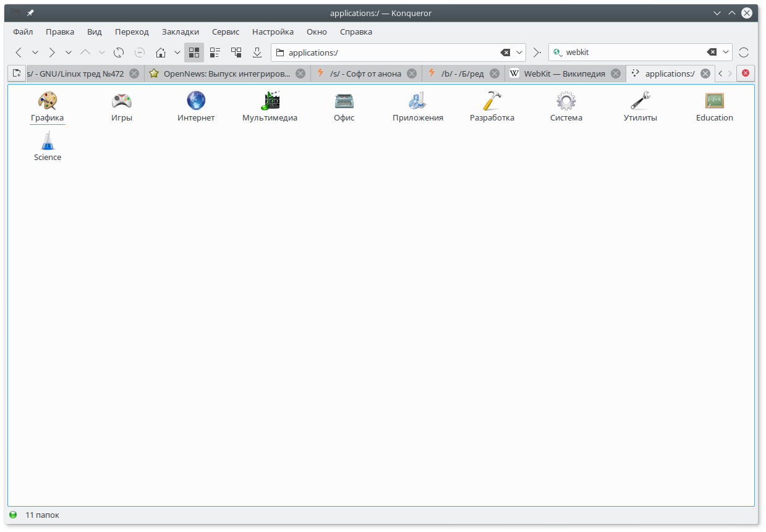Expand the search box history dropdown
This screenshot has width=766, height=532.
point(726,53)
